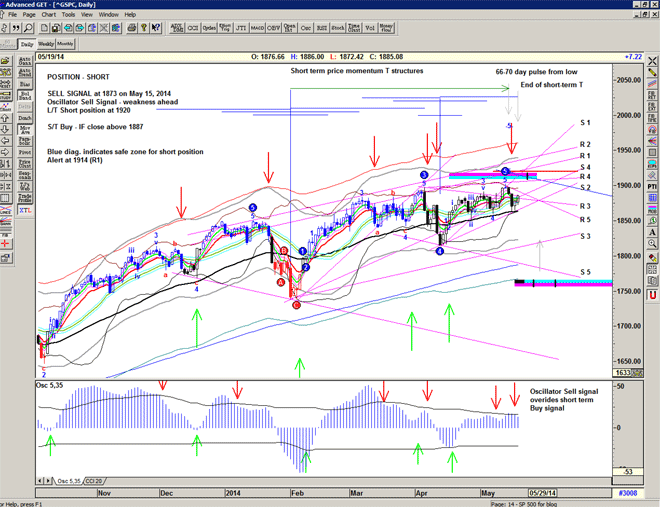This screenshot has width=660, height=507.
Task: Expand the View menu list
Action: pos(87,15)
